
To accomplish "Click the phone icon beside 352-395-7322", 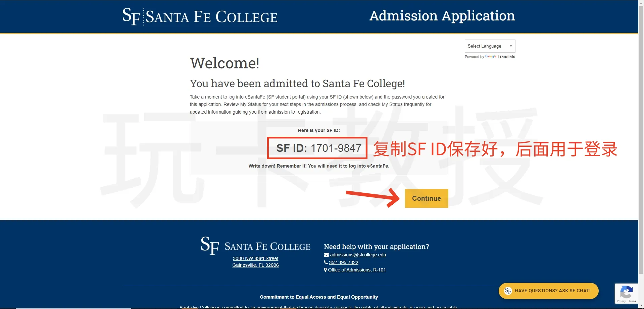I will pyautogui.click(x=326, y=262).
